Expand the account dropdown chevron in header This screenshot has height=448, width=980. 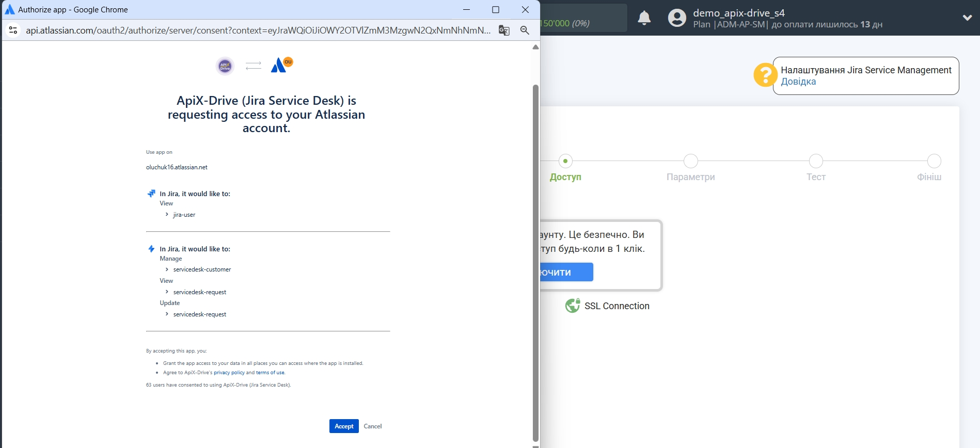(x=967, y=18)
